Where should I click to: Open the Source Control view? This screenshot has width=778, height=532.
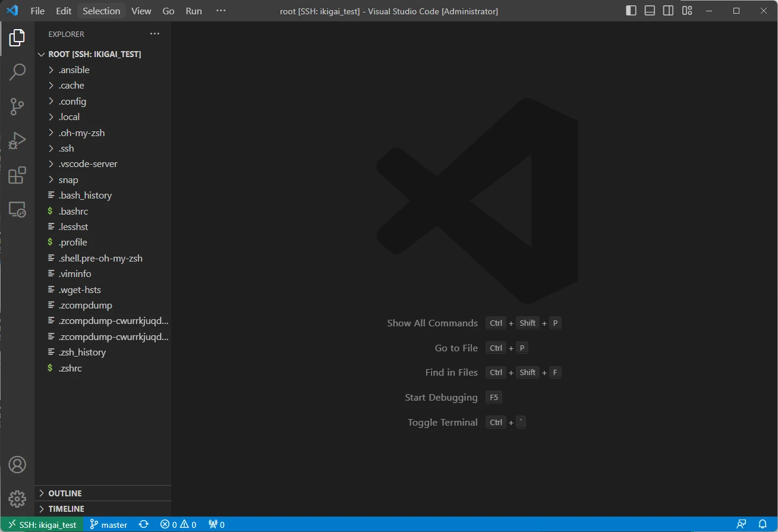click(x=17, y=106)
